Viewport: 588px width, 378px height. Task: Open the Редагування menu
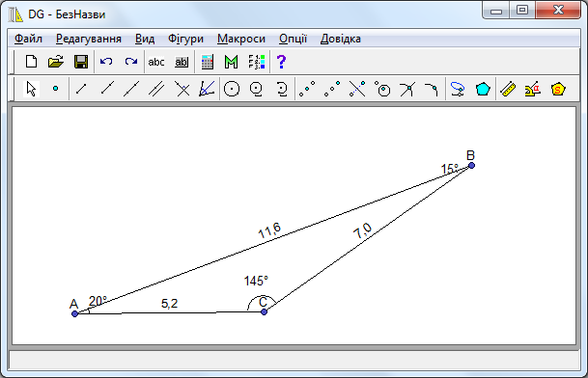[x=89, y=39]
